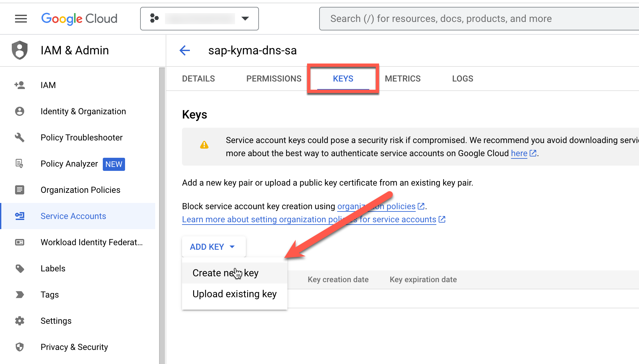Click the Settings gear icon
Screen dimensions: 639x364
click(20, 321)
